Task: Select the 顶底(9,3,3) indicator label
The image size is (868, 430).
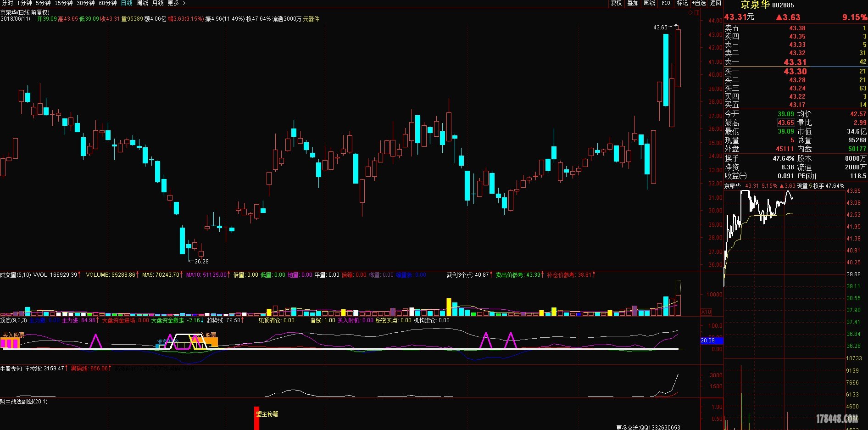Action: pyautogui.click(x=14, y=320)
